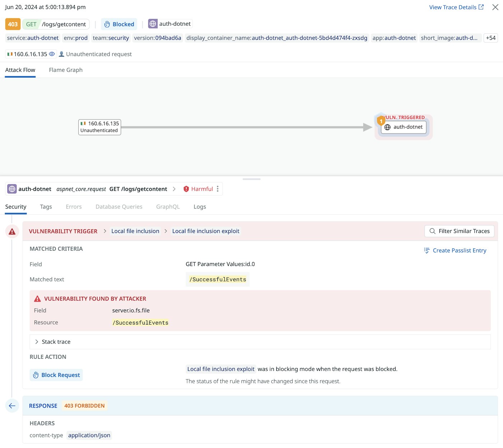Click the Unauthenticated request user icon
This screenshot has width=503, height=448.
tap(61, 54)
